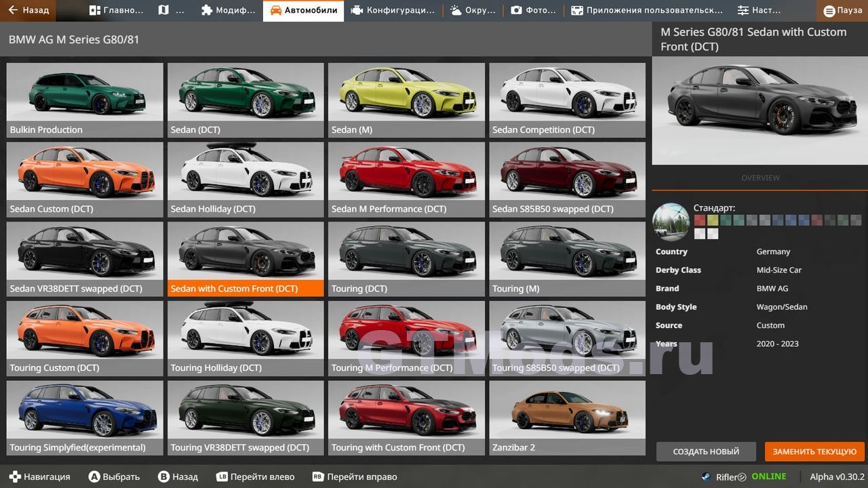Click СОЗДАТЬ НОВЫЙ button
Viewport: 868px width, 488px height.
click(706, 451)
